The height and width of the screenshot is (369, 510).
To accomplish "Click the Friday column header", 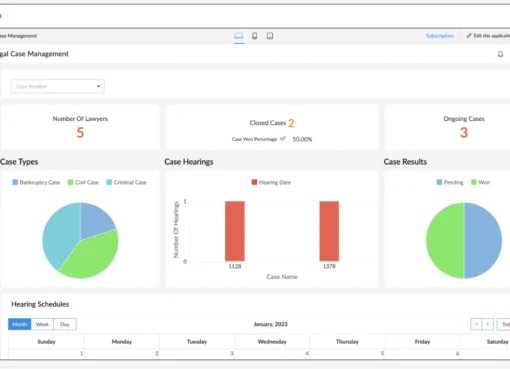I will point(422,342).
